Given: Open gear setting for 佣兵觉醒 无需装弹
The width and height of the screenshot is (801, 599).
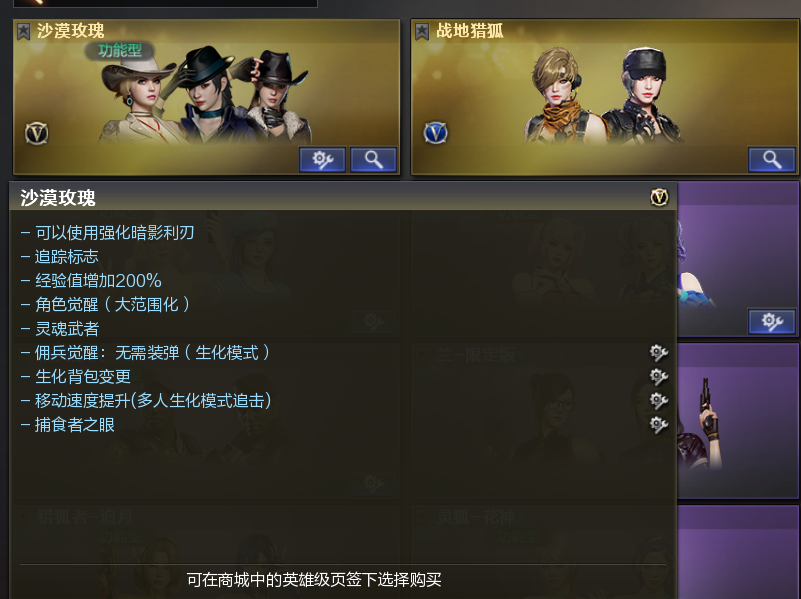Looking at the screenshot, I should 658,352.
